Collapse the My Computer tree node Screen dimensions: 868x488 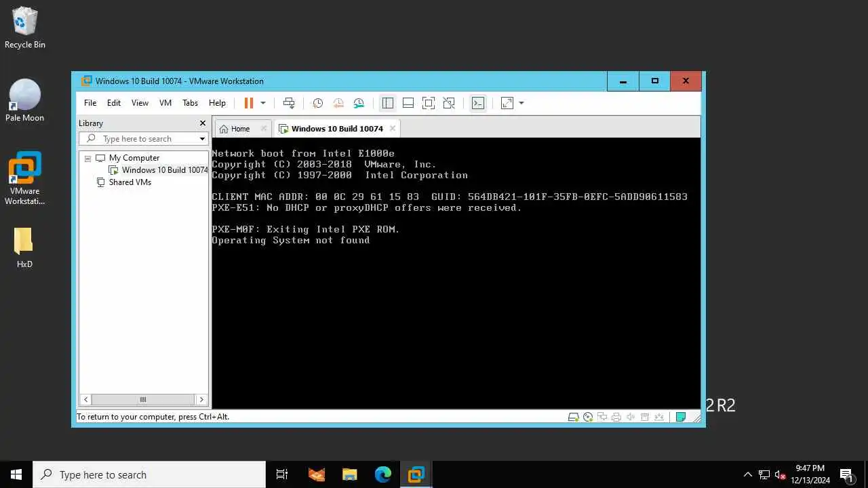pyautogui.click(x=87, y=158)
